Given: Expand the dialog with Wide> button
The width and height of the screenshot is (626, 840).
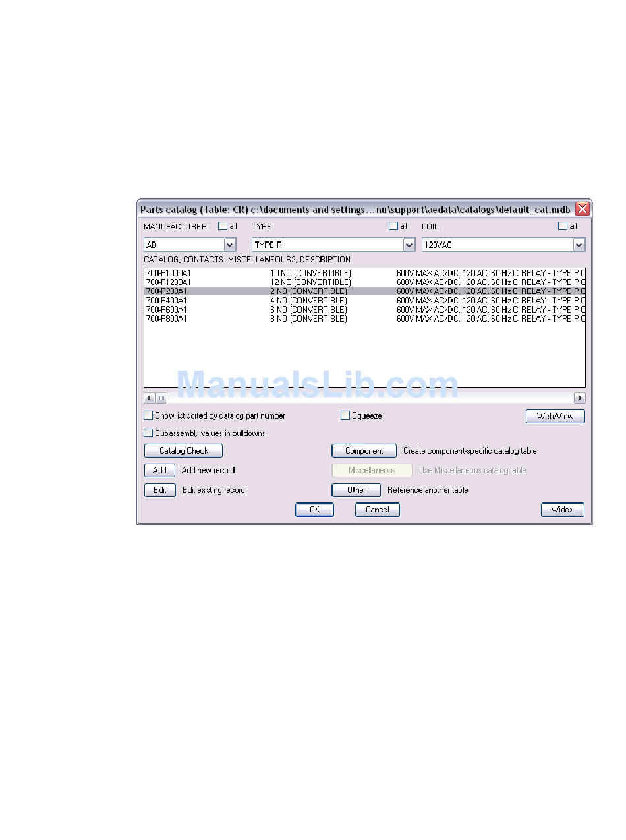Looking at the screenshot, I should (x=563, y=510).
